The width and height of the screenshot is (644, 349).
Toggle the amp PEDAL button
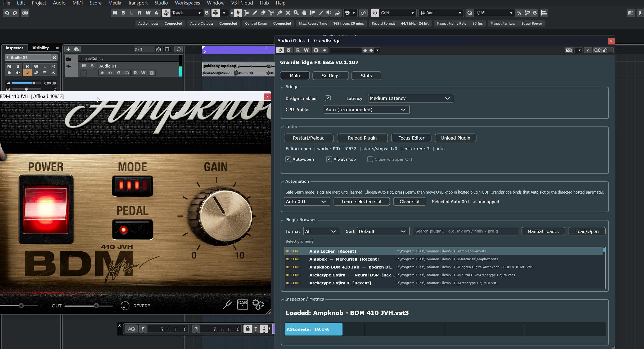[x=132, y=230]
